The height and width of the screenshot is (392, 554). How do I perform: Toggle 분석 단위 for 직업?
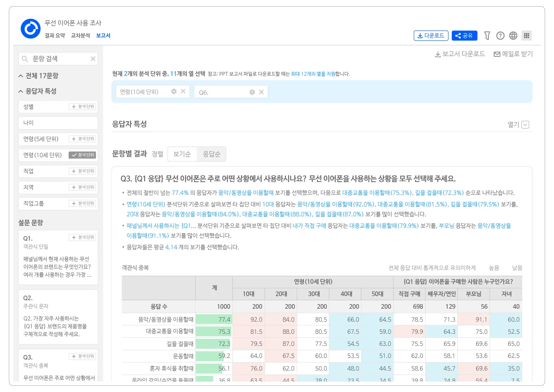click(82, 171)
